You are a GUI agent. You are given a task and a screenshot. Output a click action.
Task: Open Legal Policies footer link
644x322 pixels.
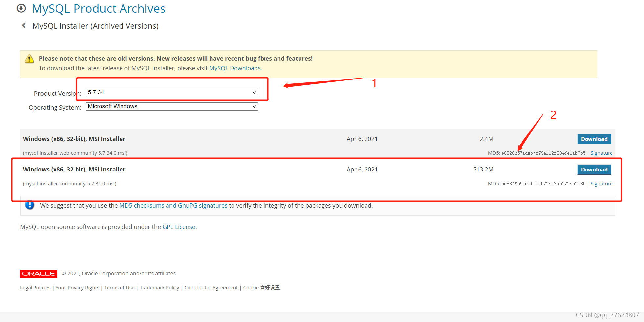coord(35,288)
